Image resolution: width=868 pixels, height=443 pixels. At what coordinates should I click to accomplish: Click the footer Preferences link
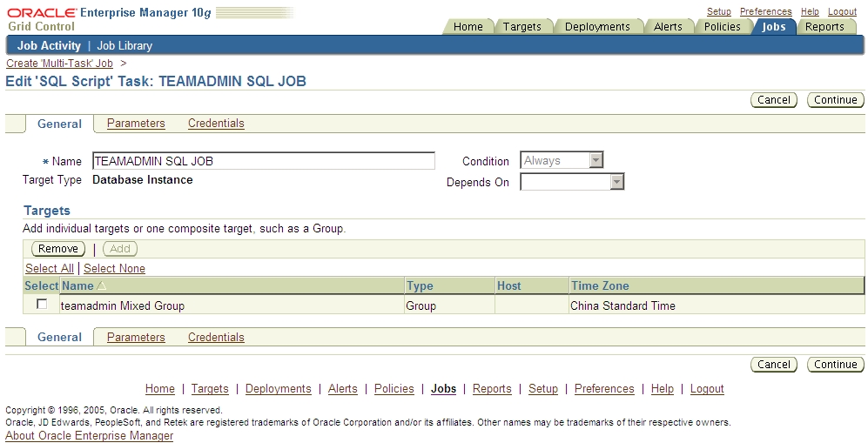pos(604,389)
